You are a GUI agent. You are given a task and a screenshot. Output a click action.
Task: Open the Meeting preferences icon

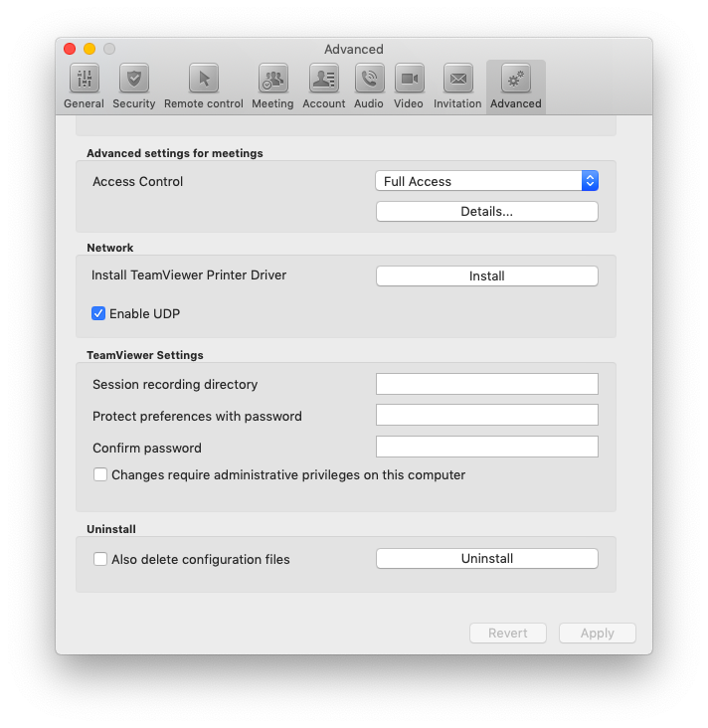[x=272, y=80]
